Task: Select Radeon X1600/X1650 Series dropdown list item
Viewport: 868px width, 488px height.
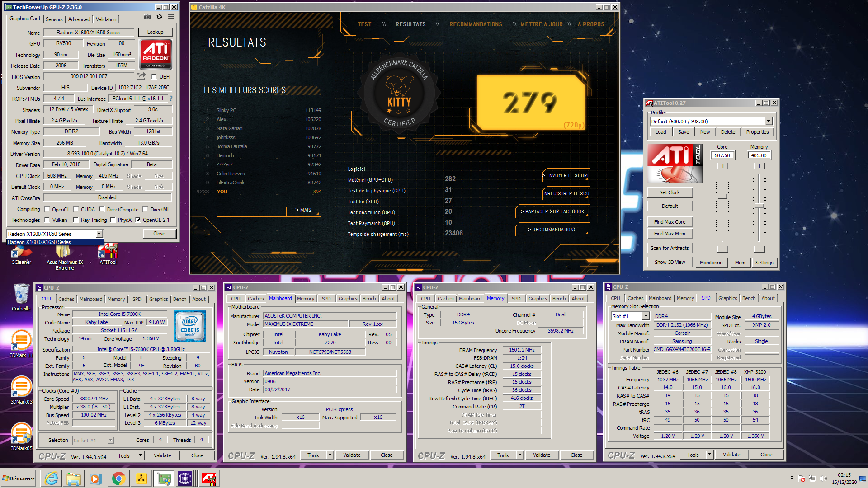Action: 55,242
